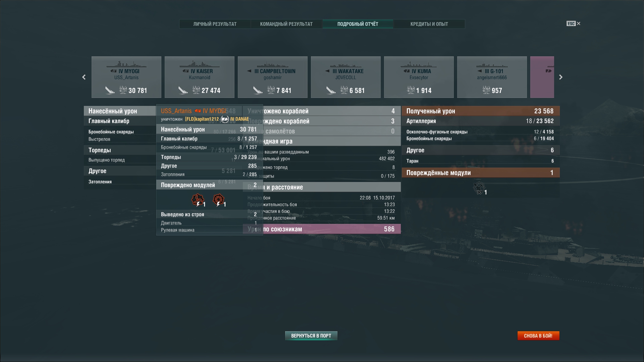This screenshot has height=362, width=644.
Task: Click the Урон по союзникам pink row
Action: pyautogui.click(x=322, y=229)
